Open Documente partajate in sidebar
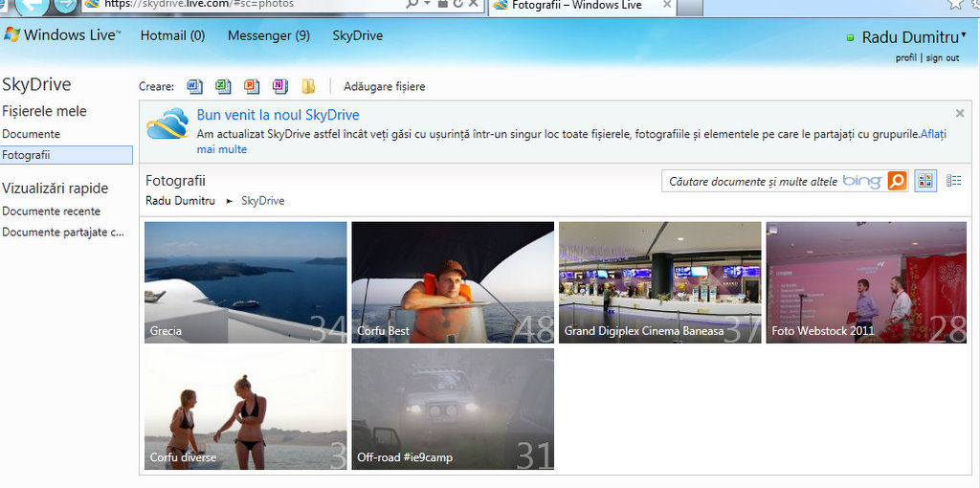The height and width of the screenshot is (488, 980). [x=63, y=233]
